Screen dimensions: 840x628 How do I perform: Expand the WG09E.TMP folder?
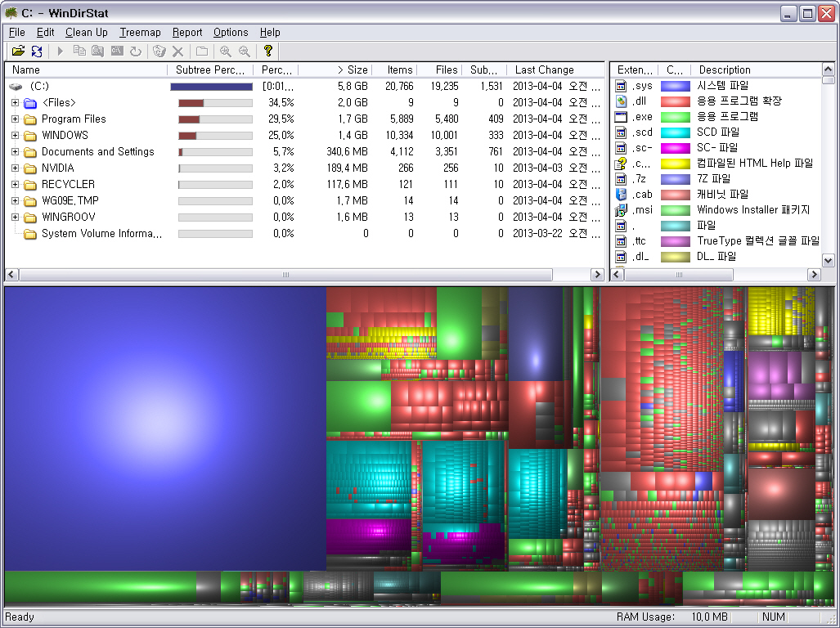[15, 201]
